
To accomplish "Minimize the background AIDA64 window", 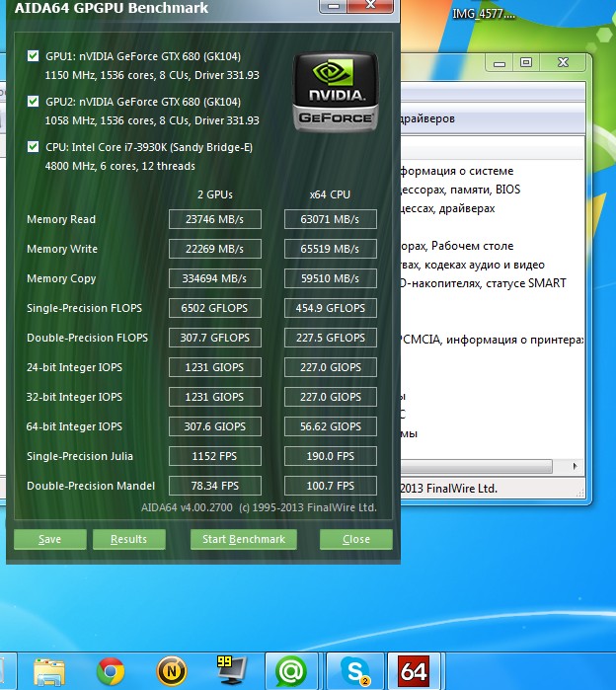I will click(x=499, y=63).
